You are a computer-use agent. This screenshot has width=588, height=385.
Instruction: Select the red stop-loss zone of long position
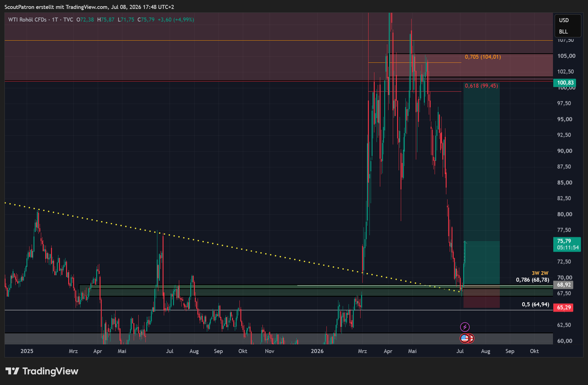pos(482,297)
